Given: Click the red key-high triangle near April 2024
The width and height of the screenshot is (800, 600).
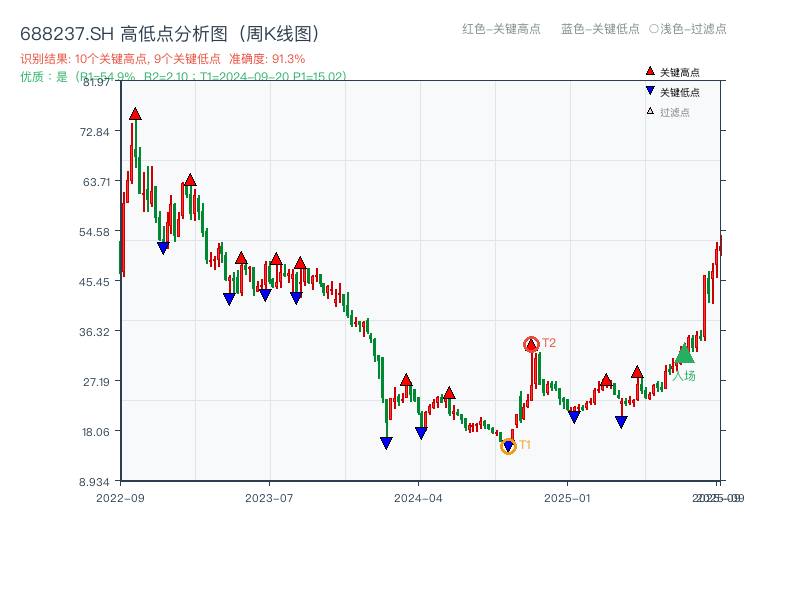Looking at the screenshot, I should (x=405, y=380).
